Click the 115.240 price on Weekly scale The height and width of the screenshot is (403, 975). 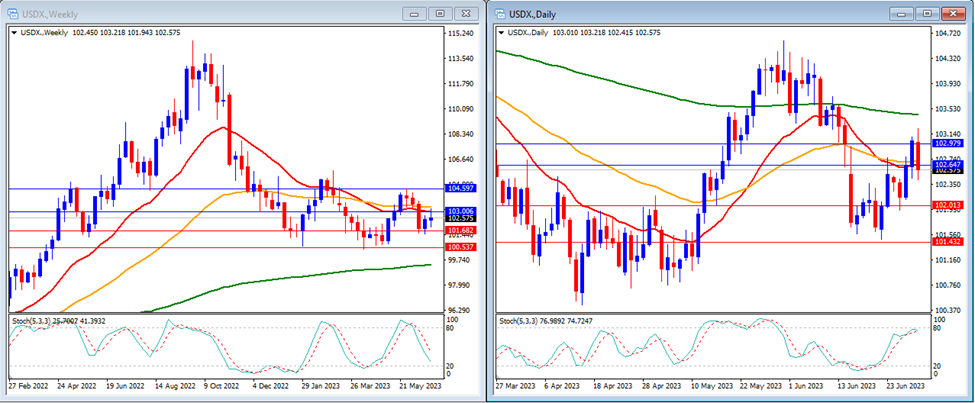(x=461, y=34)
